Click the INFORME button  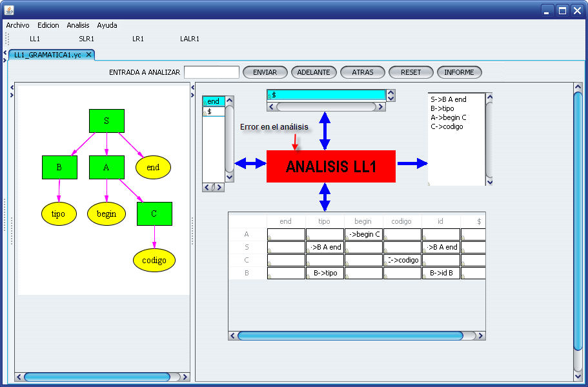(x=459, y=72)
